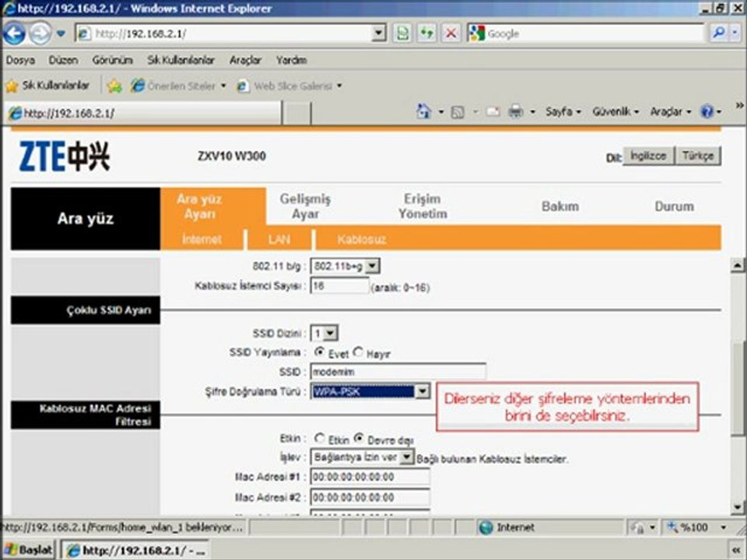Open the Dosya menu
747x560 pixels.
[20, 60]
